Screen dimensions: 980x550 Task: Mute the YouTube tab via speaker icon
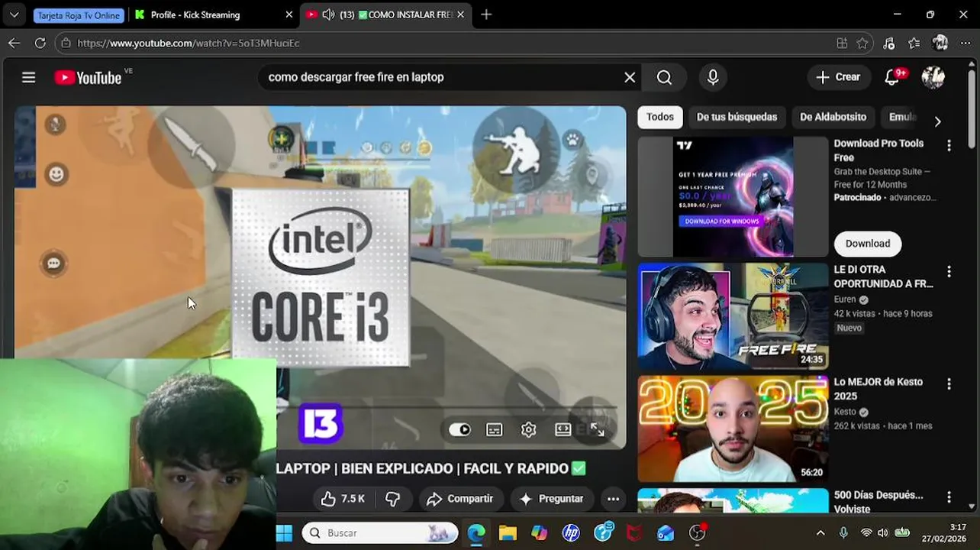pos(328,15)
